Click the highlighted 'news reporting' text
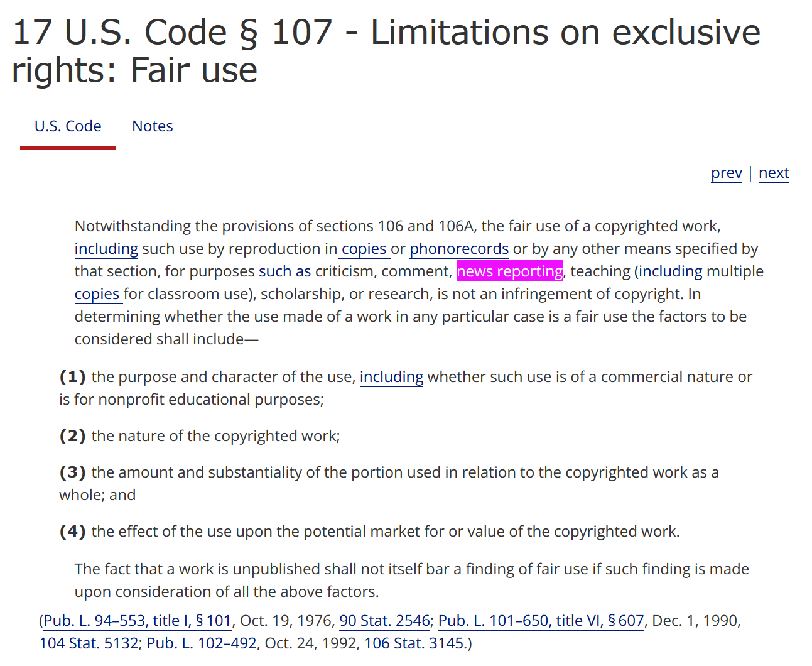The height and width of the screenshot is (666, 812). [x=509, y=271]
